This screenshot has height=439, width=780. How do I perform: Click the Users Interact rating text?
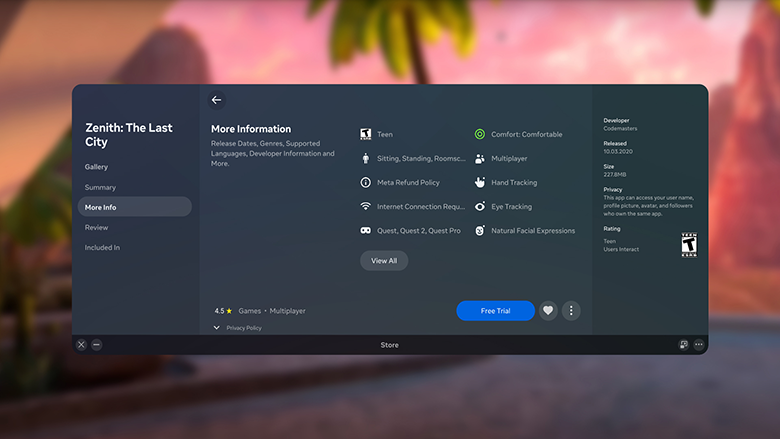click(x=621, y=249)
